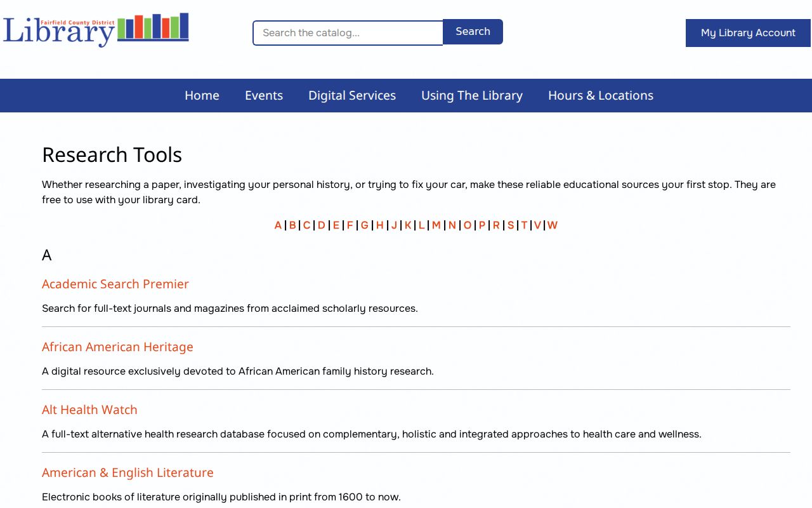The image size is (812, 508).
Task: Open the Academic Search Premier resource
Action: pyautogui.click(x=115, y=284)
